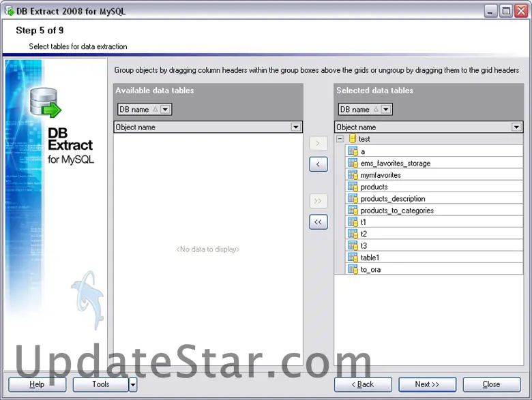This screenshot has width=532, height=400.
Task: Collapse the test database node
Action: 340,138
